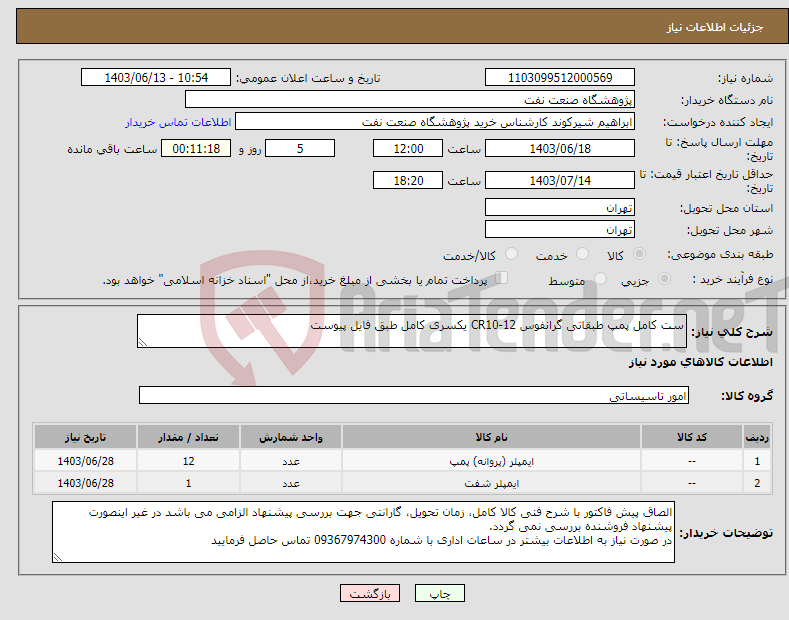Click ردیف column header
This screenshot has height=620, width=789.
pos(757,437)
